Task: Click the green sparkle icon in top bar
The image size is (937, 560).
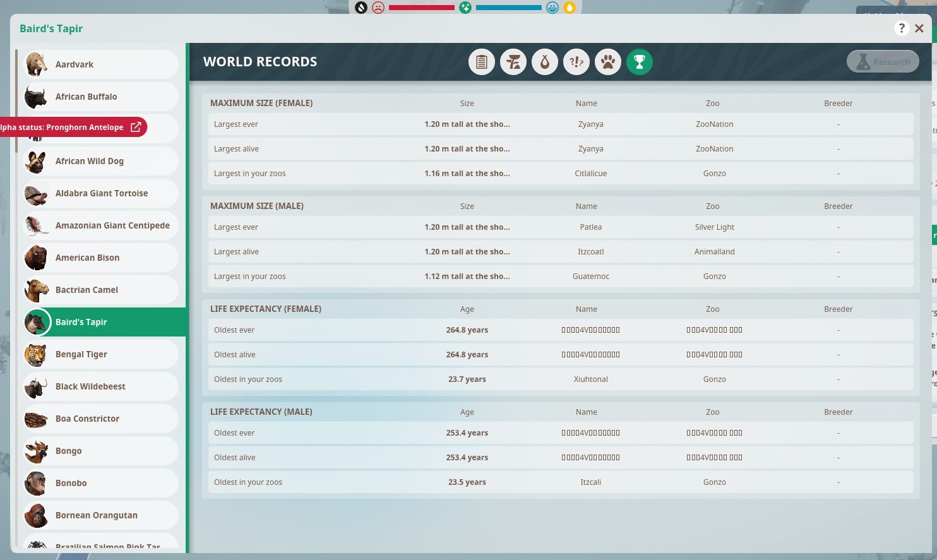Action: coord(465,8)
